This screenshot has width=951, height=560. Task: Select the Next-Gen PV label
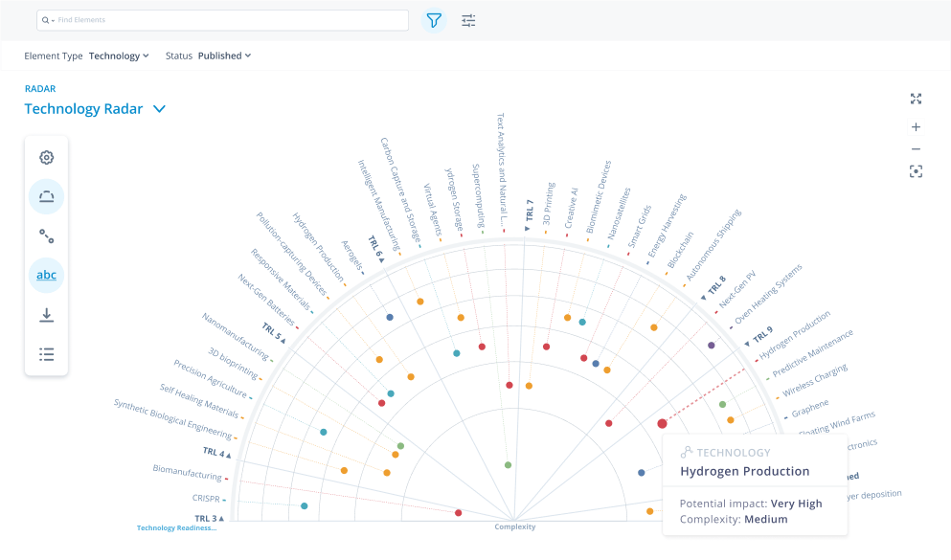(737, 290)
